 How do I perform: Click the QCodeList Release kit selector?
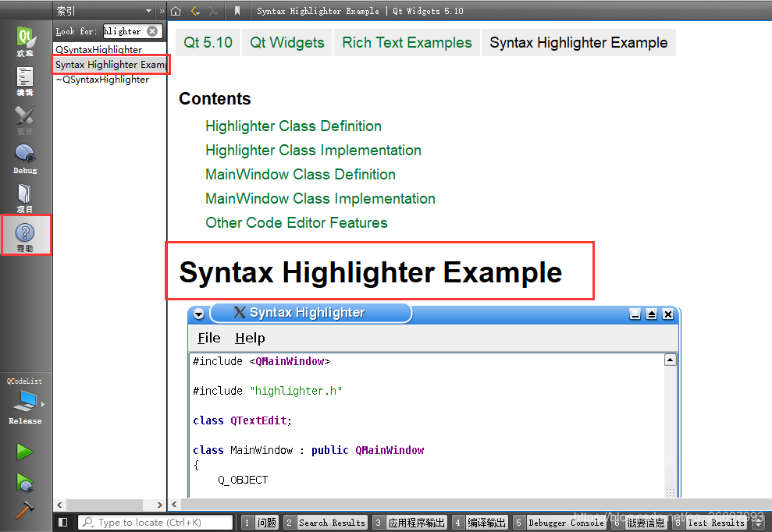click(x=25, y=401)
